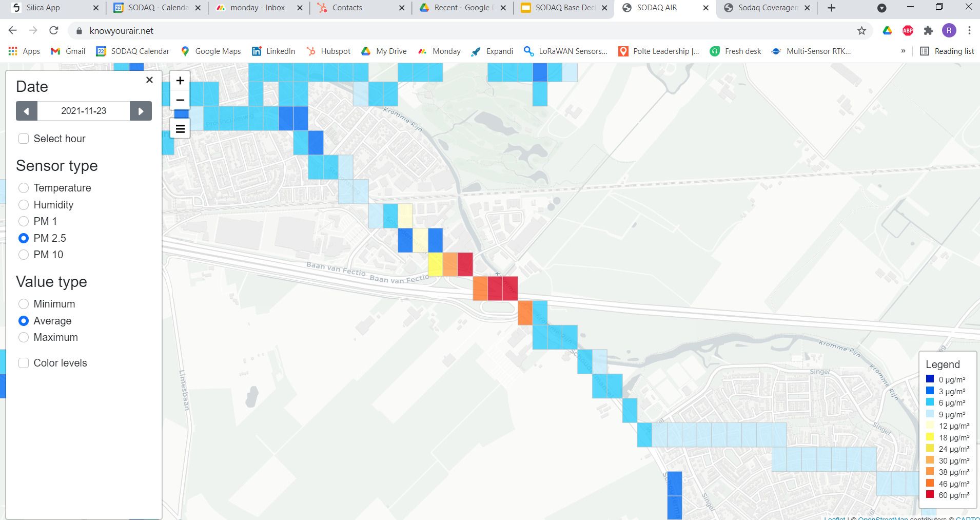Toggle the Color levels checkbox

tap(24, 363)
